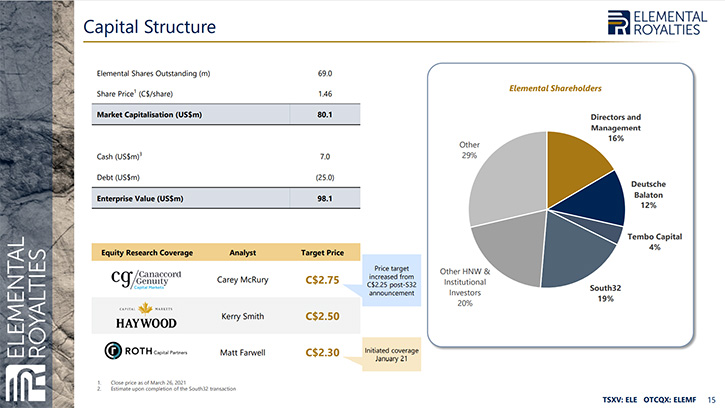
Task: Click the C$2.50 target price
Action: pos(322,316)
